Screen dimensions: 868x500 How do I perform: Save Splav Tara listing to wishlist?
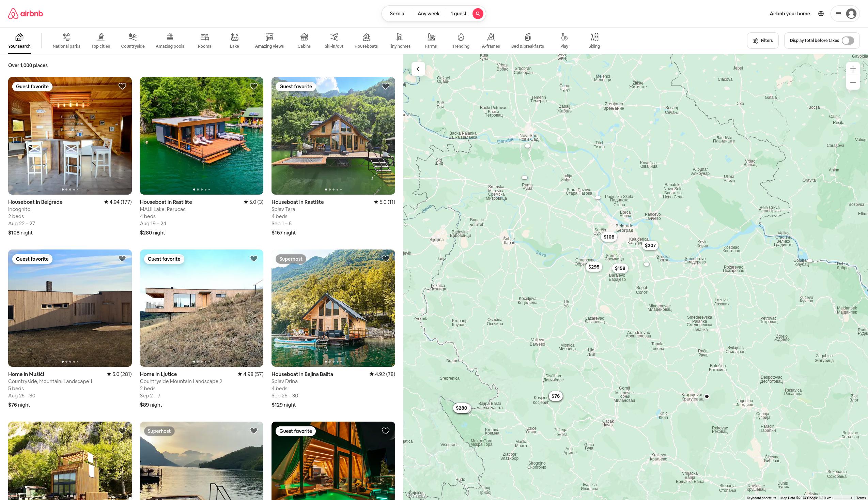[x=385, y=86]
